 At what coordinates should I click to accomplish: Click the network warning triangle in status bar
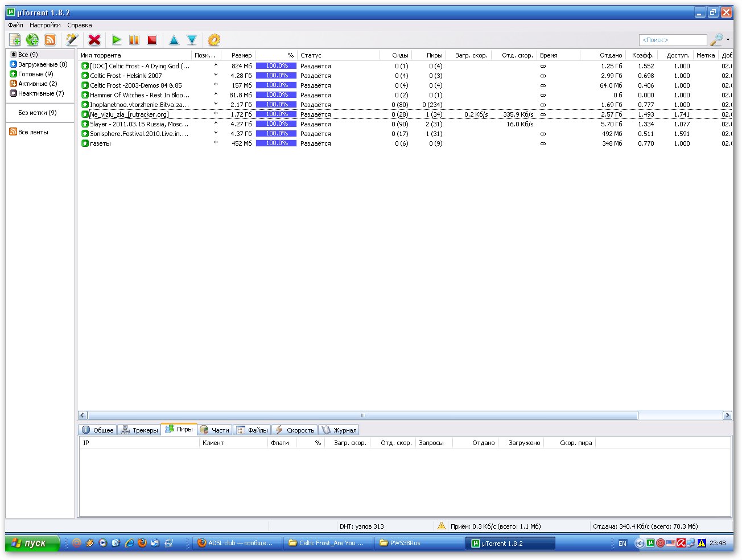pos(442,526)
